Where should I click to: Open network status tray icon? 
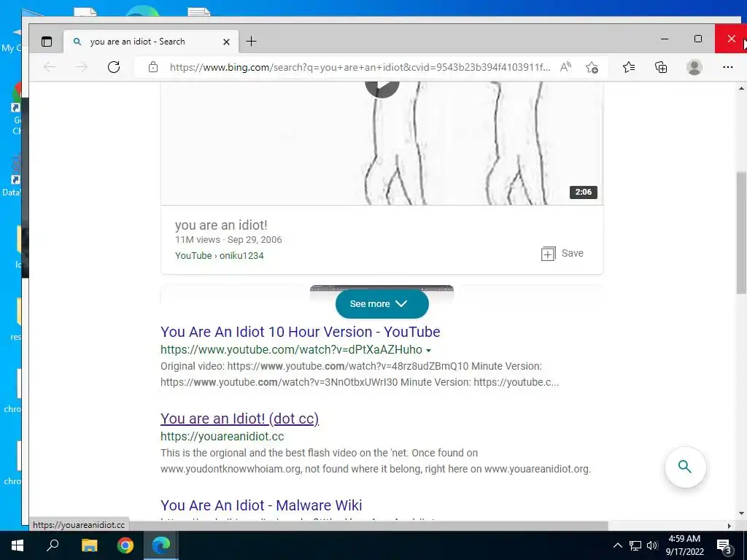click(635, 545)
